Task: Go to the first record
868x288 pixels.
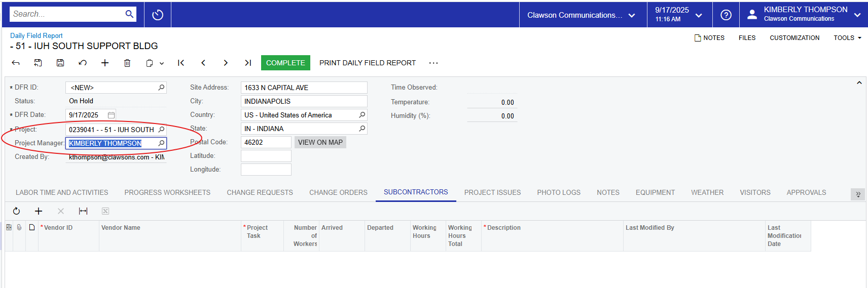Action: click(181, 63)
